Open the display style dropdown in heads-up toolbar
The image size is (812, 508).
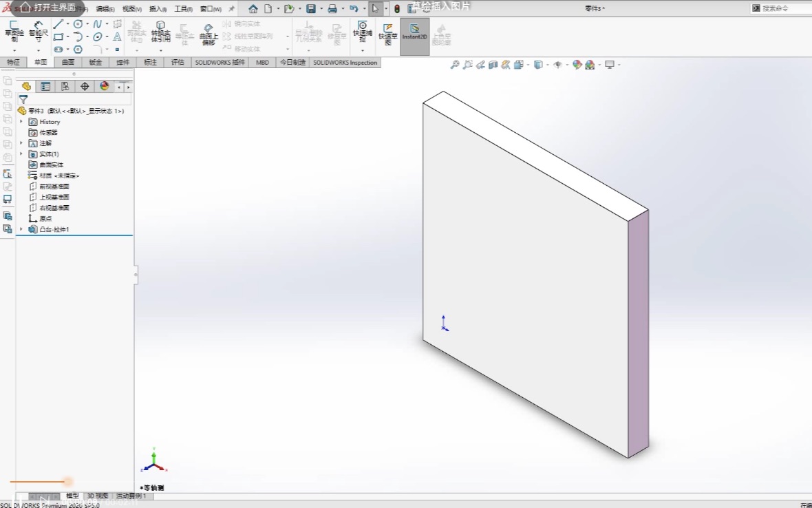(x=546, y=65)
